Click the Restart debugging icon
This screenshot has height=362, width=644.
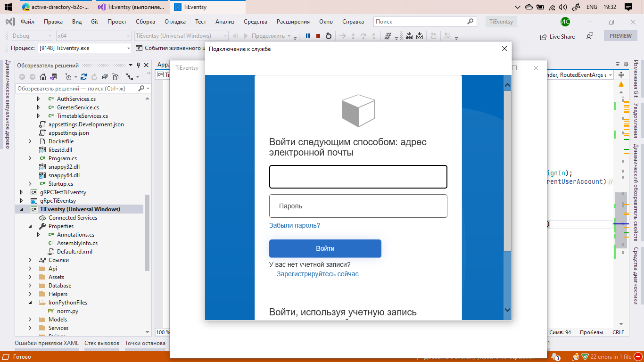[329, 36]
